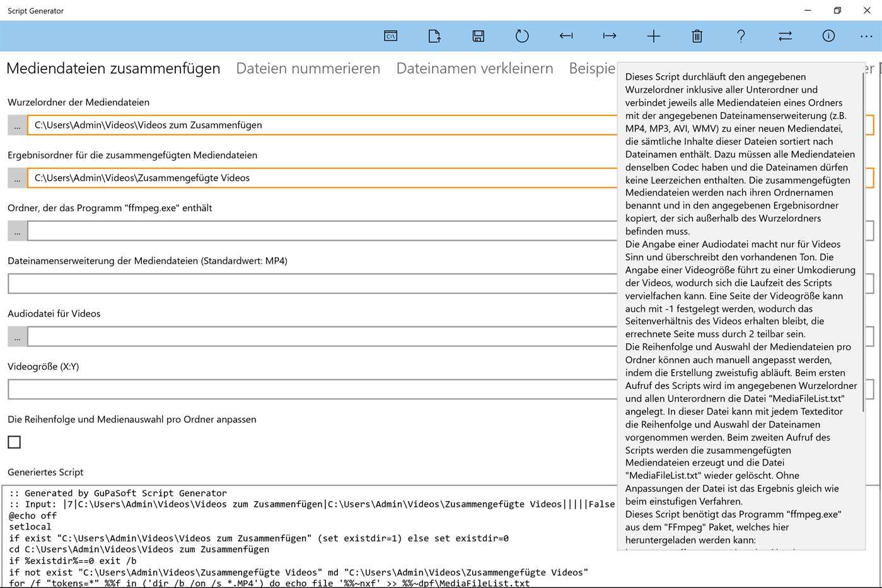Click the ':: Generated by GuPaSoft Script Generator' line
This screenshot has height=588, width=882.
click(x=118, y=493)
